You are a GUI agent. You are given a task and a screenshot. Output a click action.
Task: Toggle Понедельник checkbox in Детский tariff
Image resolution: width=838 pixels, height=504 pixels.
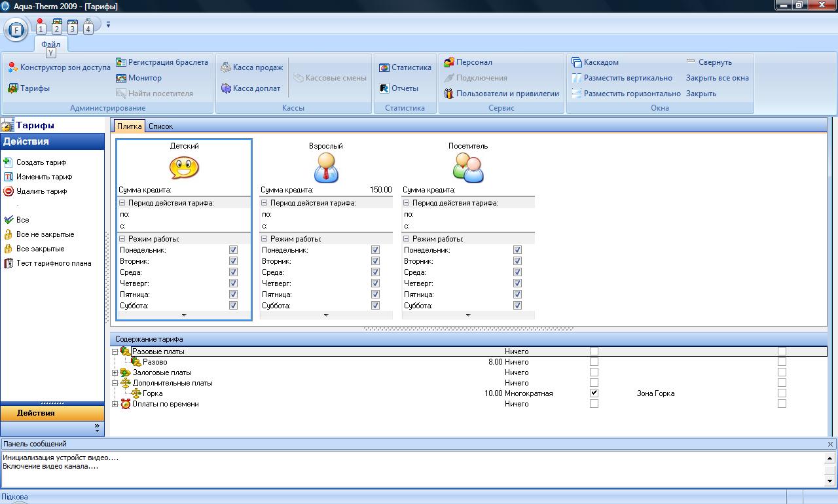click(233, 250)
